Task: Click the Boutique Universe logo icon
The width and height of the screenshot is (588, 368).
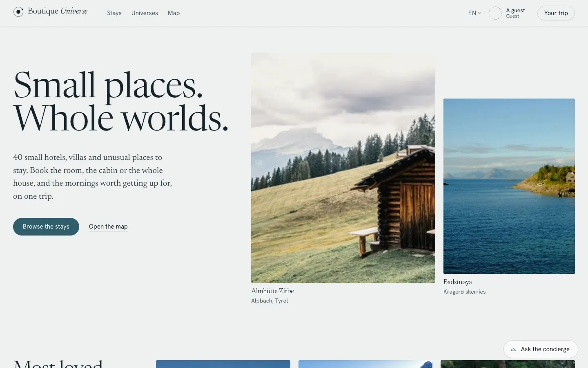Action: pyautogui.click(x=18, y=12)
